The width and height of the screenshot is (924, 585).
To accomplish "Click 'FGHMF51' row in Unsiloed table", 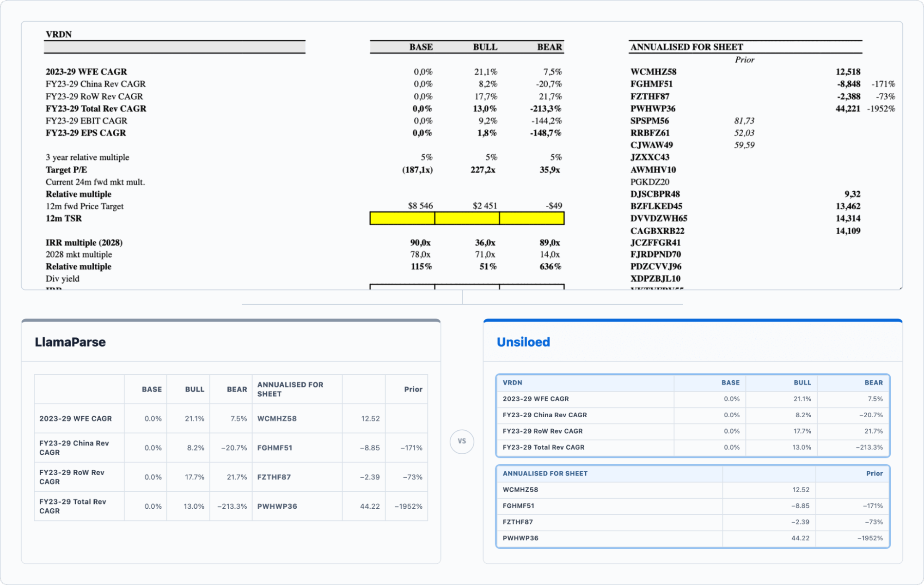I will [693, 506].
